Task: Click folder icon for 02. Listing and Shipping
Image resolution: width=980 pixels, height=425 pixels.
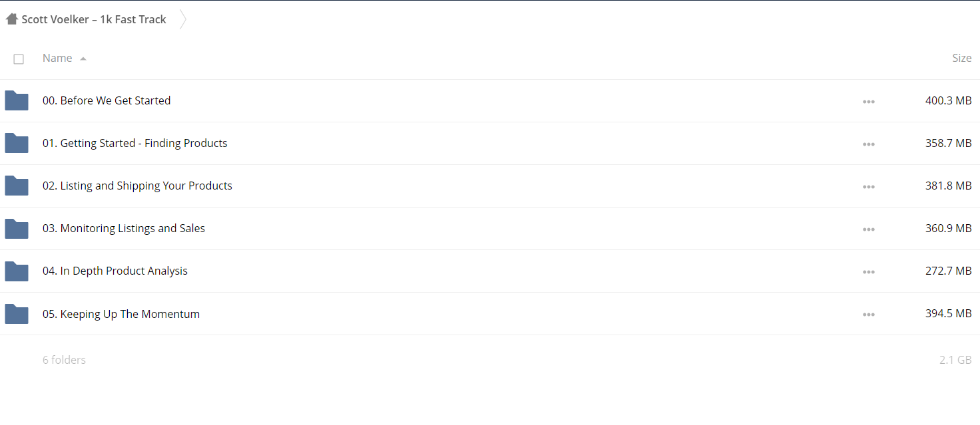Action: coord(17,186)
